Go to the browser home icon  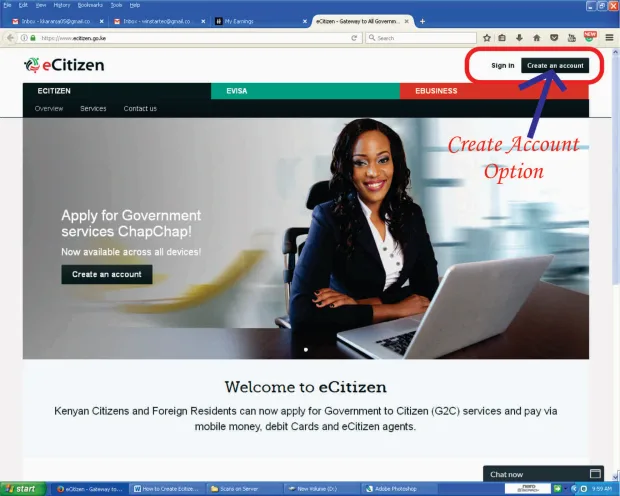coord(537,38)
